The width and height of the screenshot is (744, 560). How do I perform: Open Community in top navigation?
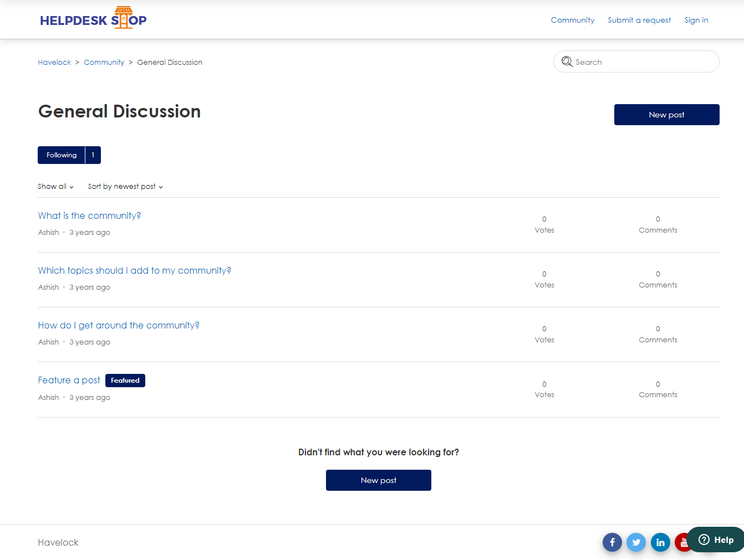pyautogui.click(x=572, y=20)
